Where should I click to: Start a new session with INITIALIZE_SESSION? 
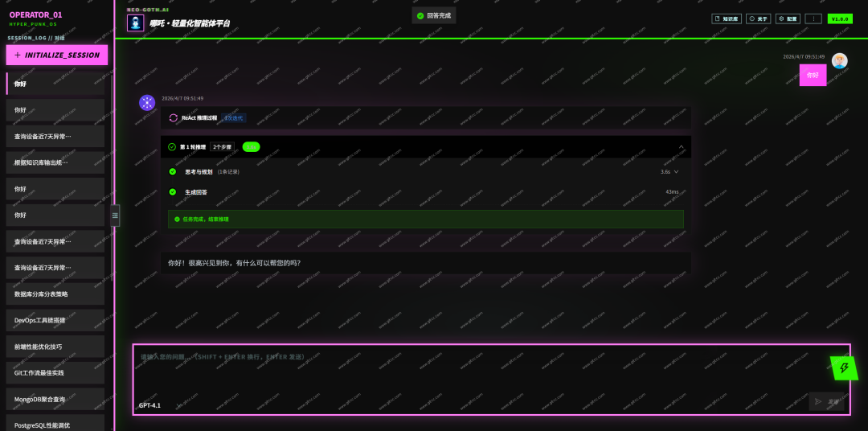(57, 55)
